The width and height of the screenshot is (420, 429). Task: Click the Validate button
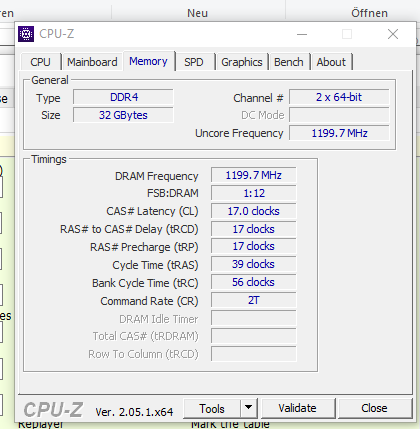point(297,408)
